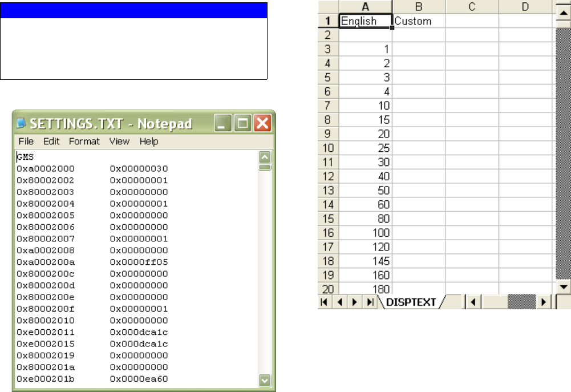Click spreadsheet horizontal scroll left arrow
This screenshot has width=571, height=392.
pyautogui.click(x=473, y=302)
